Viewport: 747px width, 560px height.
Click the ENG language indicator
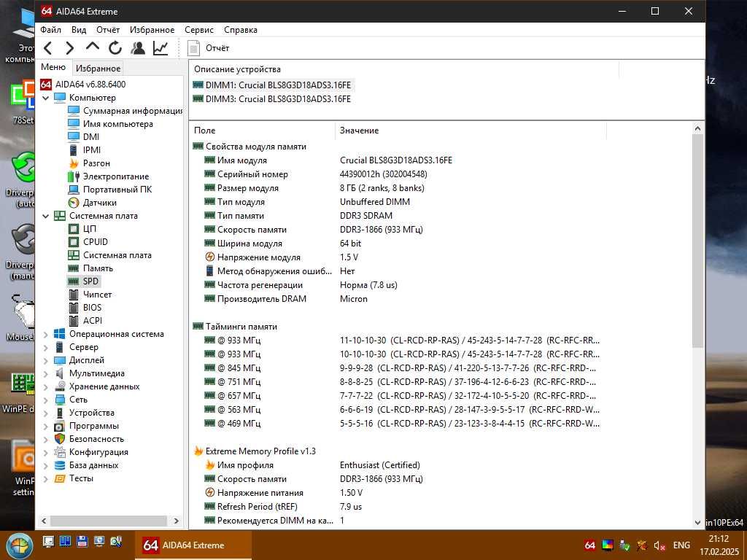(x=681, y=545)
